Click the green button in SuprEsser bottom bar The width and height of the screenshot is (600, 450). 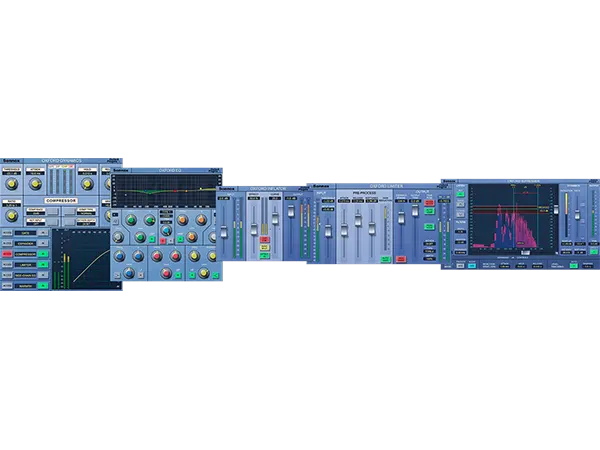click(574, 266)
